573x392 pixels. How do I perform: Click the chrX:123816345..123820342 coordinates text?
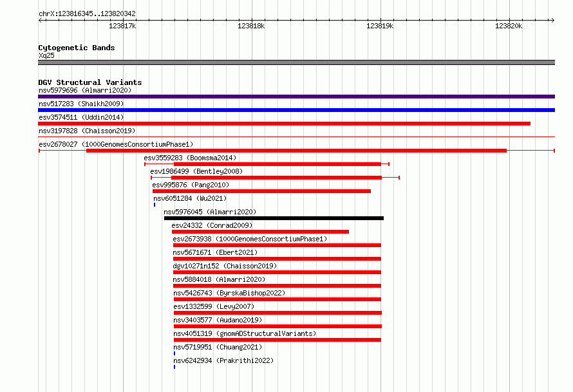[87, 14]
